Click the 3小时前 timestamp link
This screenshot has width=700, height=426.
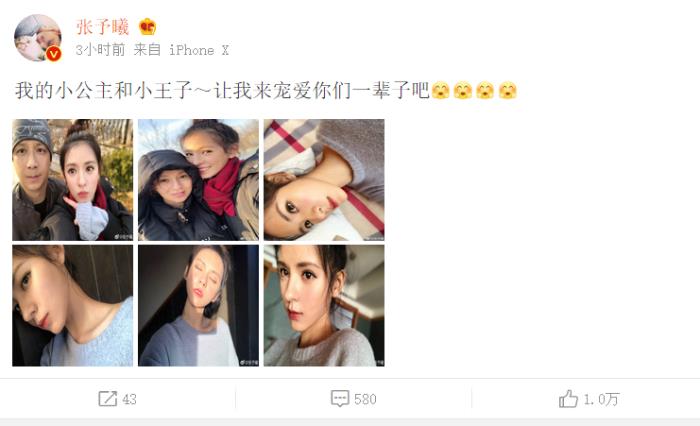pyautogui.click(x=100, y=50)
